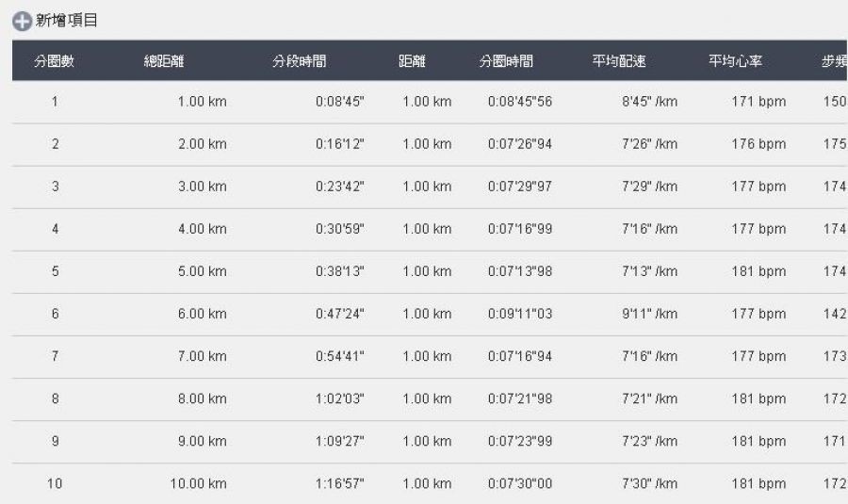Image resolution: width=848 pixels, height=504 pixels.
Task: Select the 0:16'12" split time cell
Action: tap(339, 144)
